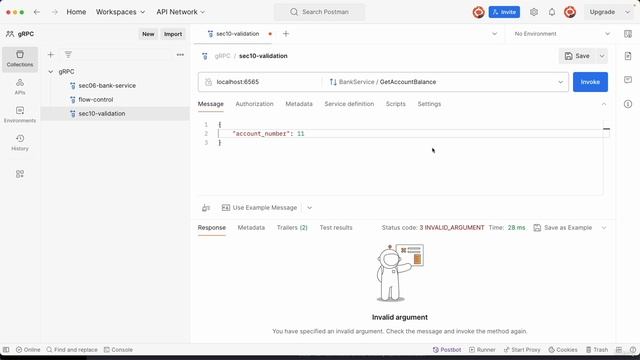Open the notifications bell
This screenshot has height=360, width=640.
point(552,12)
